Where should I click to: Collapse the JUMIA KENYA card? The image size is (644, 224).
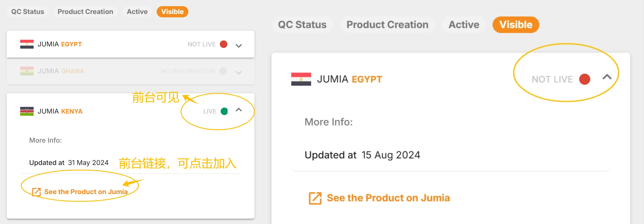(239, 110)
